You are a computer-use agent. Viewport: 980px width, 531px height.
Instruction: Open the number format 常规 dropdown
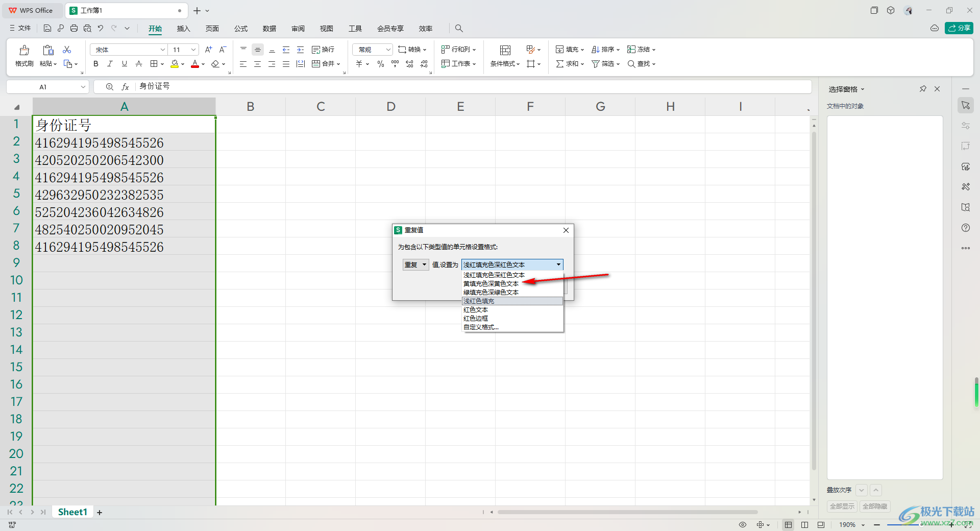(x=388, y=50)
